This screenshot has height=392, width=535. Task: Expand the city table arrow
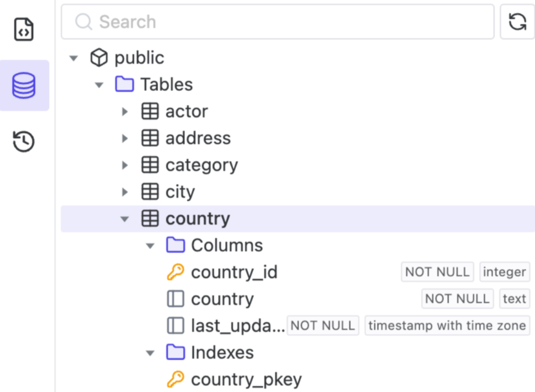tap(125, 192)
